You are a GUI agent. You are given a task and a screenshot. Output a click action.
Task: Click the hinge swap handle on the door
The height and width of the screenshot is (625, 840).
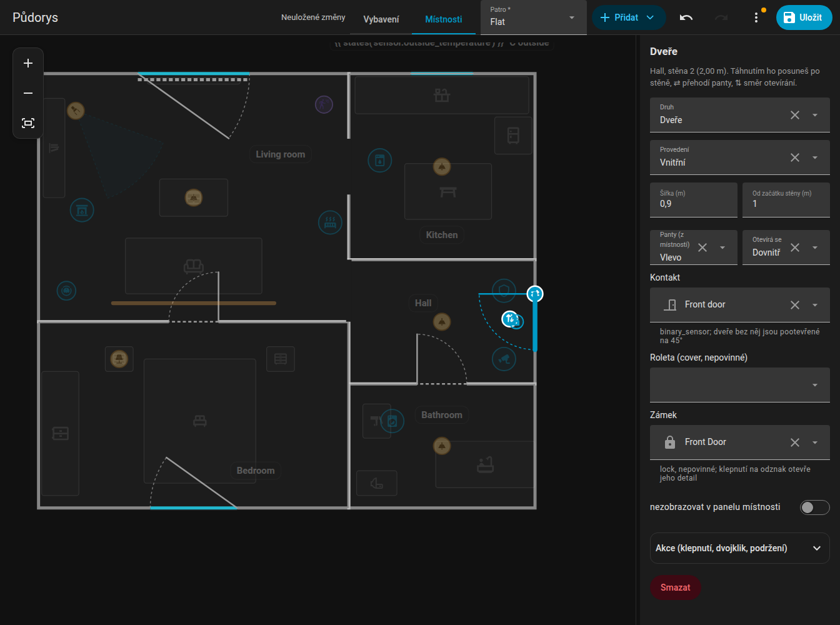534,294
